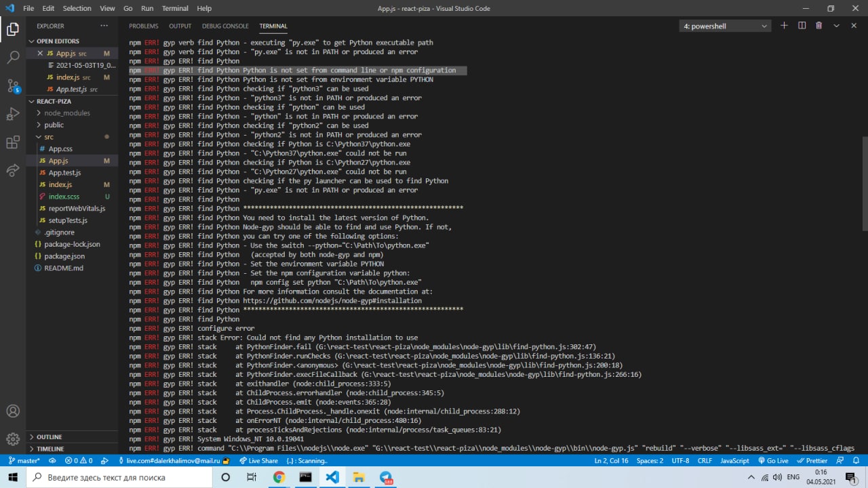The width and height of the screenshot is (868, 488).
Task: Select App.js under the src folder
Action: point(72,161)
